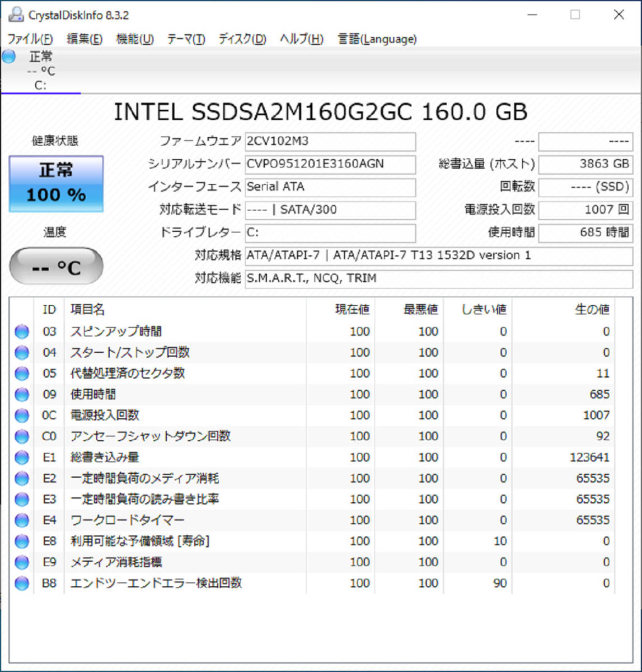Click the status orb for 利用可能な予備領域 row
Viewport: 642px width, 672px height.
[x=22, y=542]
